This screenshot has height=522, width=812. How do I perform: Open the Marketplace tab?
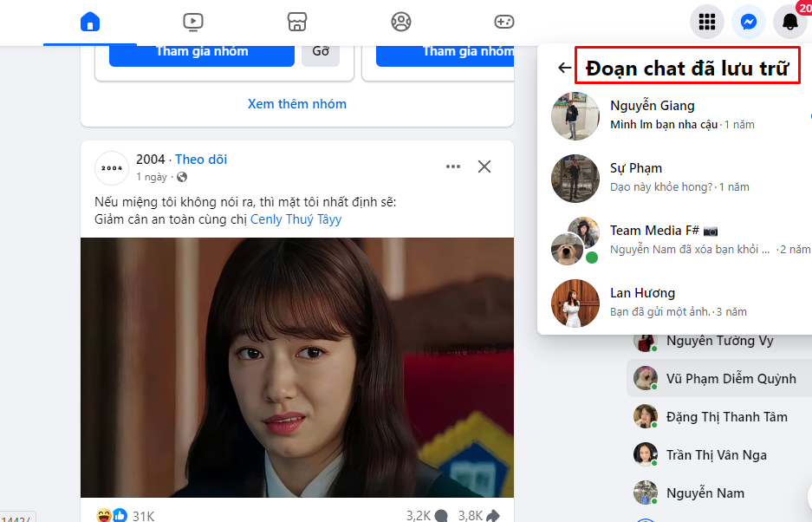tap(296, 22)
